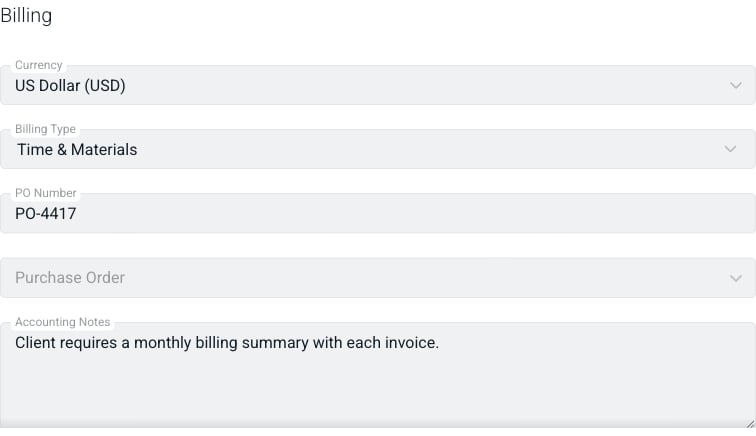Click the PO-4417 text
Screen dimensions: 756x436
pos(46,214)
